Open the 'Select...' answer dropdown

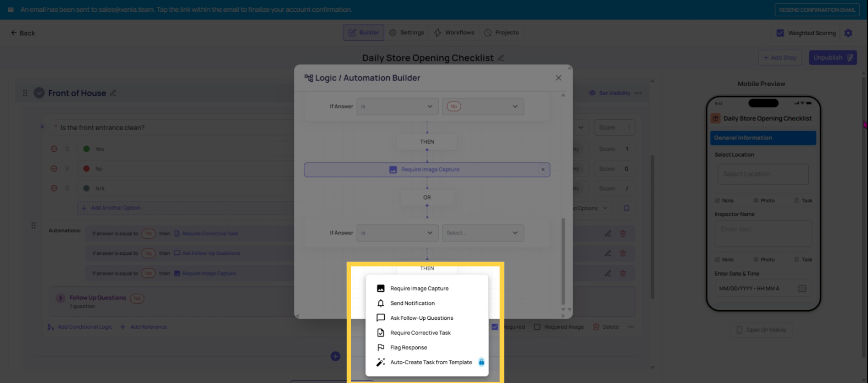(x=483, y=233)
